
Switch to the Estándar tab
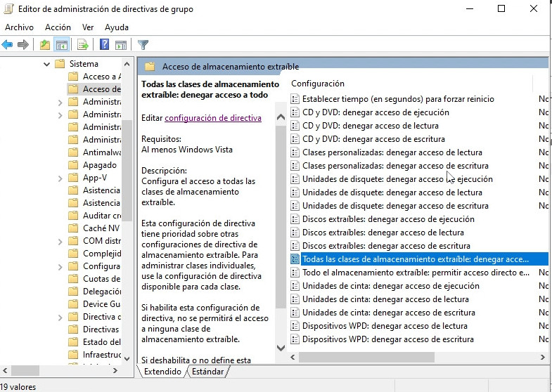click(x=208, y=372)
